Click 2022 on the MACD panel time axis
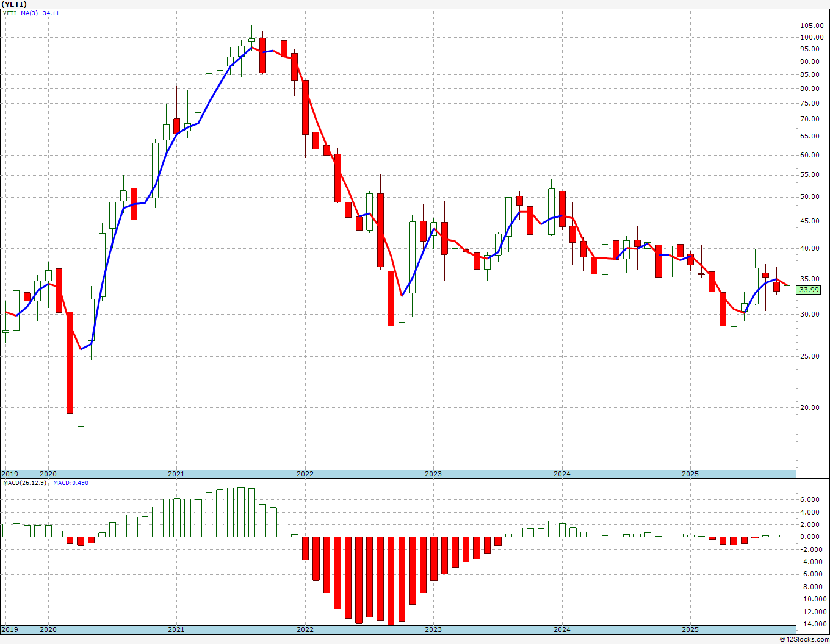 305,629
